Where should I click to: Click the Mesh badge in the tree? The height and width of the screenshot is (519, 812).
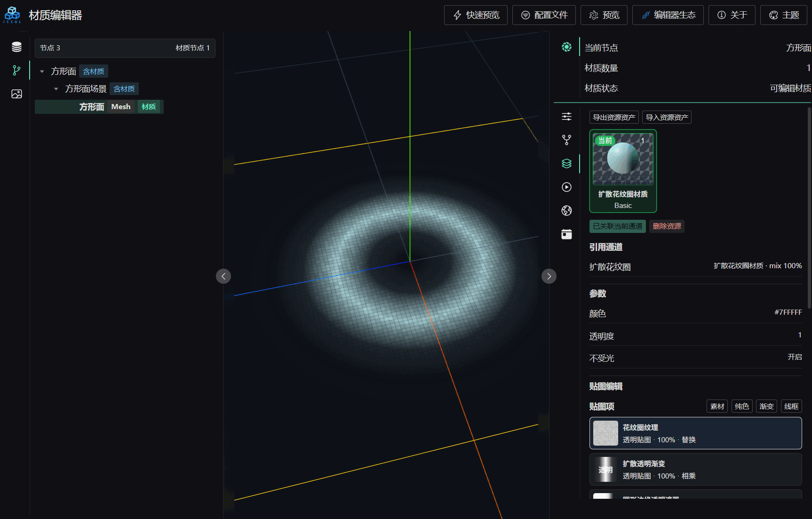(121, 107)
